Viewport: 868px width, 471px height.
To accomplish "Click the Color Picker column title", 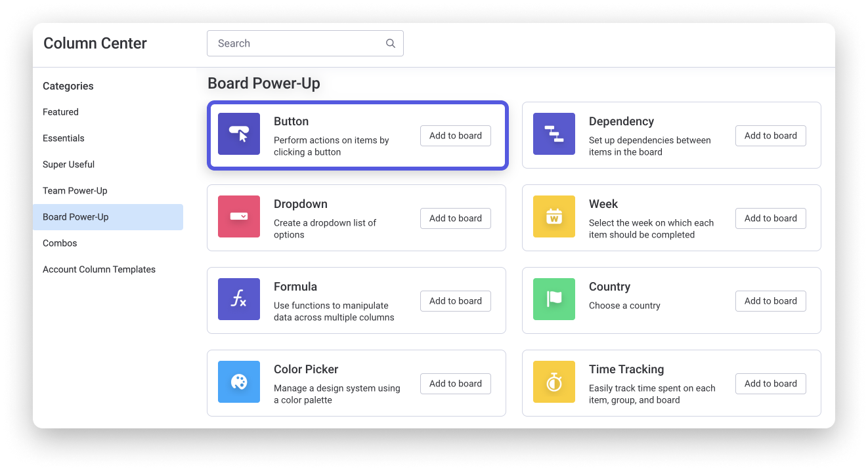I will tap(306, 369).
